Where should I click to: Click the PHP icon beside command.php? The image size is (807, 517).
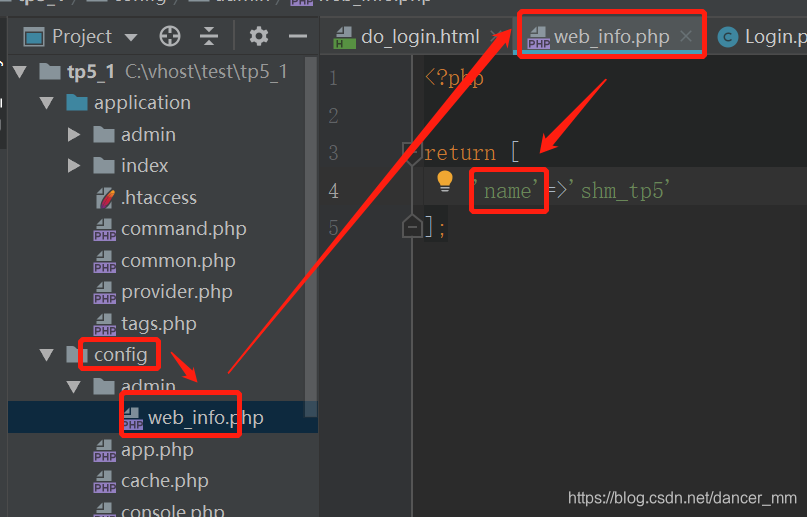[x=104, y=229]
